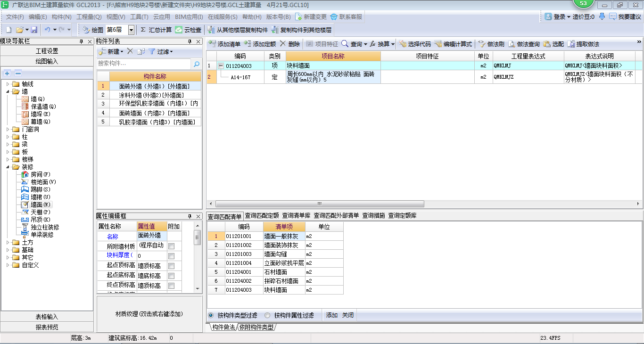
Task: Click 添加 in the bottom filter bar
Action: [x=332, y=315]
